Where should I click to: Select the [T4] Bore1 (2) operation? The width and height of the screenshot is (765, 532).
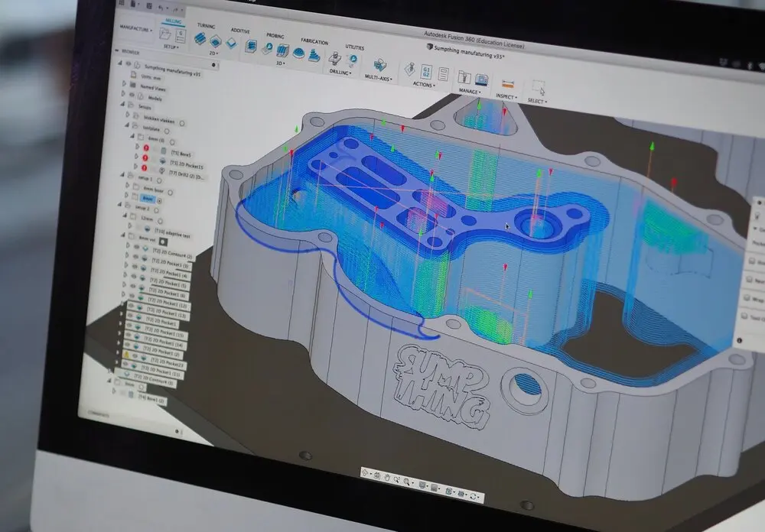[x=152, y=398]
